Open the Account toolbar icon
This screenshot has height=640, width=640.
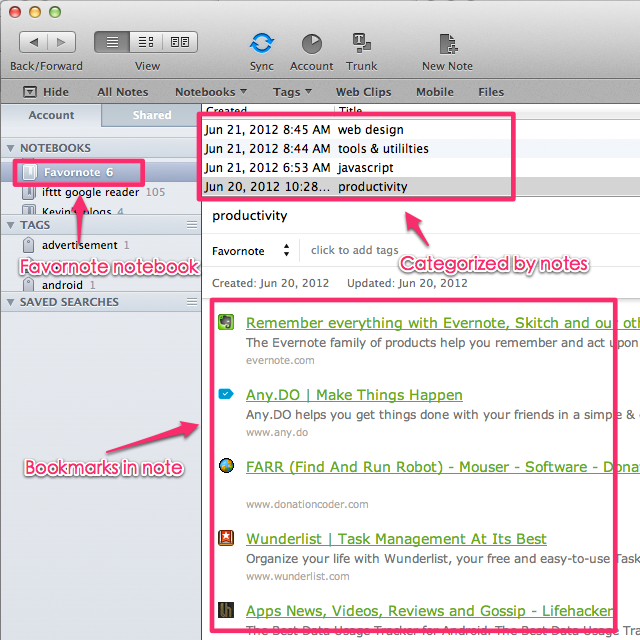(312, 44)
